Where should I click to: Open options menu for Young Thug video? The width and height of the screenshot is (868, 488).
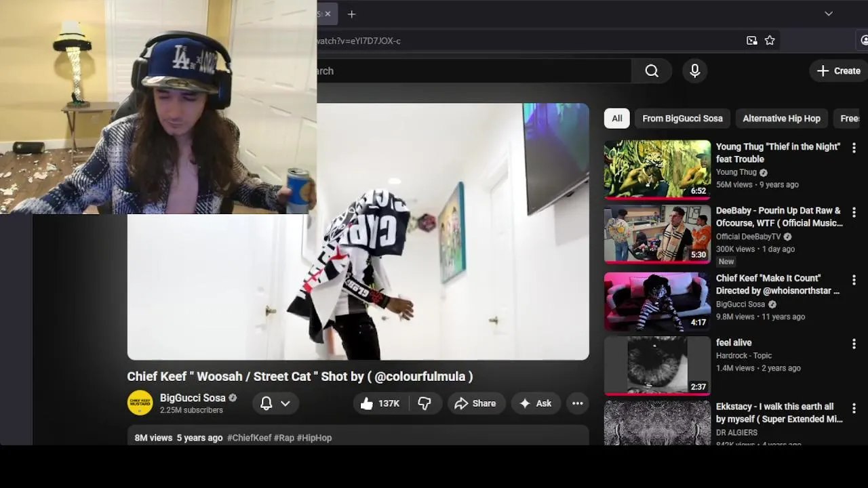pyautogui.click(x=854, y=147)
